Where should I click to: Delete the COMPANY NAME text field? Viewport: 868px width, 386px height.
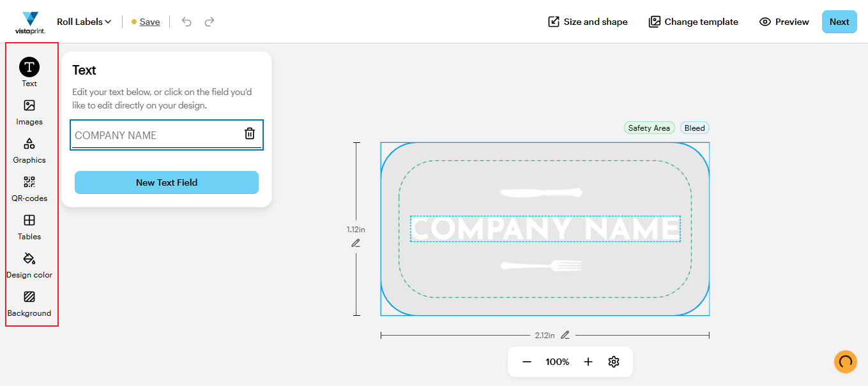tap(250, 133)
